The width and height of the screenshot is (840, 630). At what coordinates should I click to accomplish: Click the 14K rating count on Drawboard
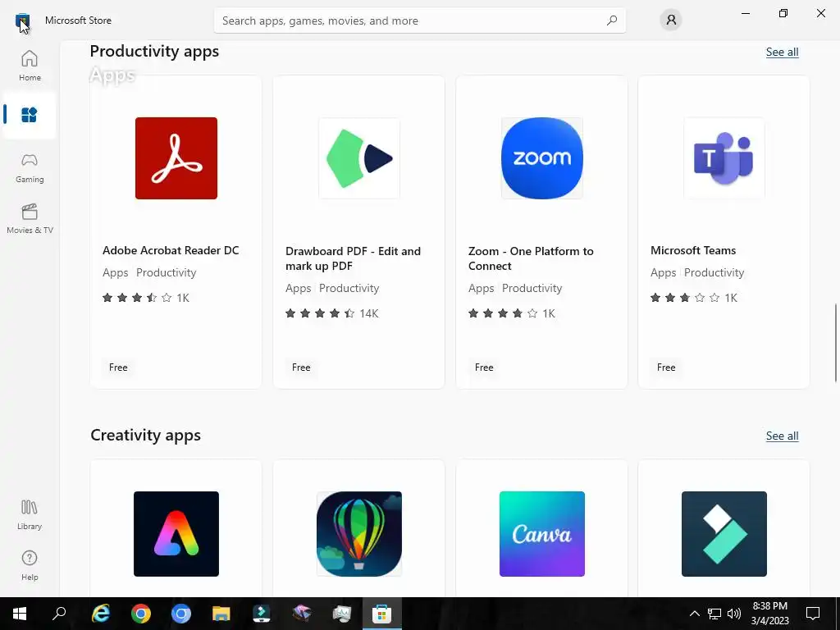point(369,313)
